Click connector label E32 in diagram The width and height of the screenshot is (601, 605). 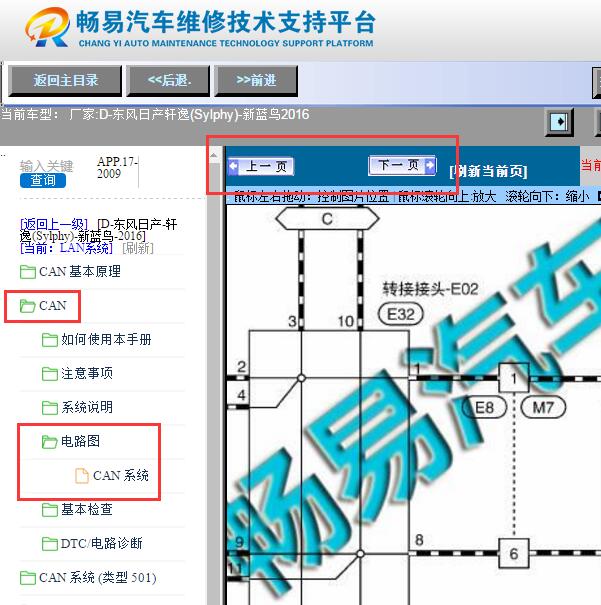point(400,314)
